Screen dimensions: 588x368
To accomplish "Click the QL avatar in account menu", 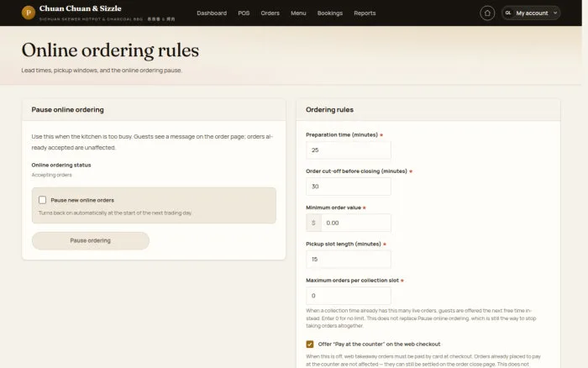I will click(507, 13).
